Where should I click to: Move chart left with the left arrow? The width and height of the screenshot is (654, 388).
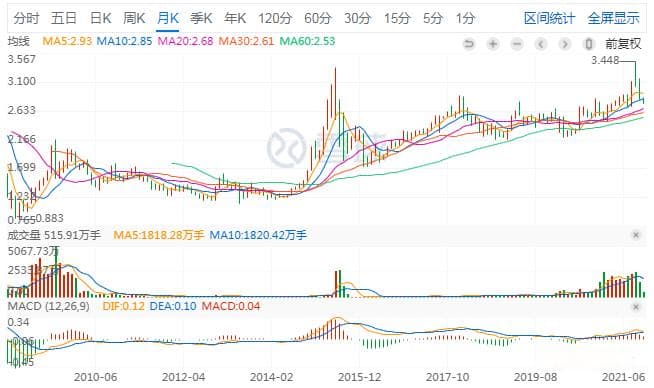[541, 44]
